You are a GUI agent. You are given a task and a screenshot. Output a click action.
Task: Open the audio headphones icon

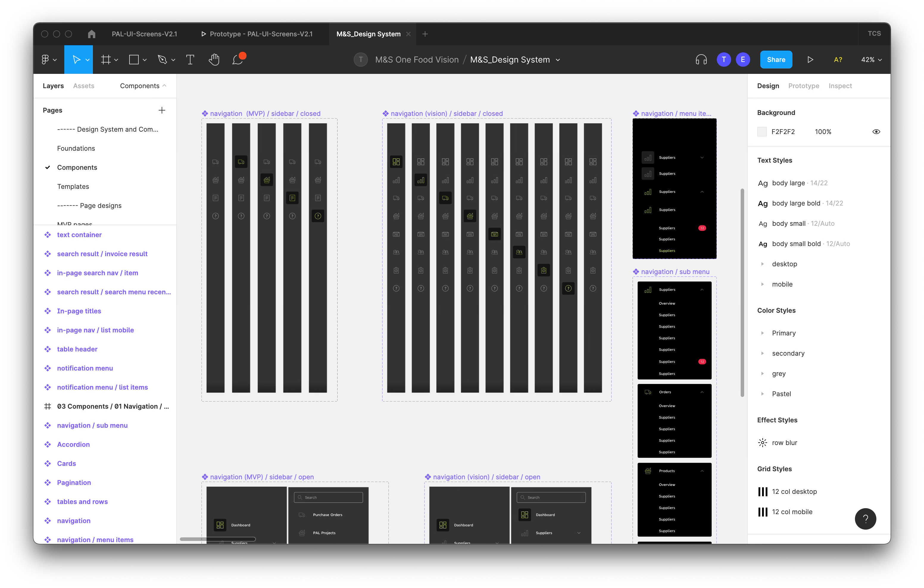pyautogui.click(x=701, y=60)
